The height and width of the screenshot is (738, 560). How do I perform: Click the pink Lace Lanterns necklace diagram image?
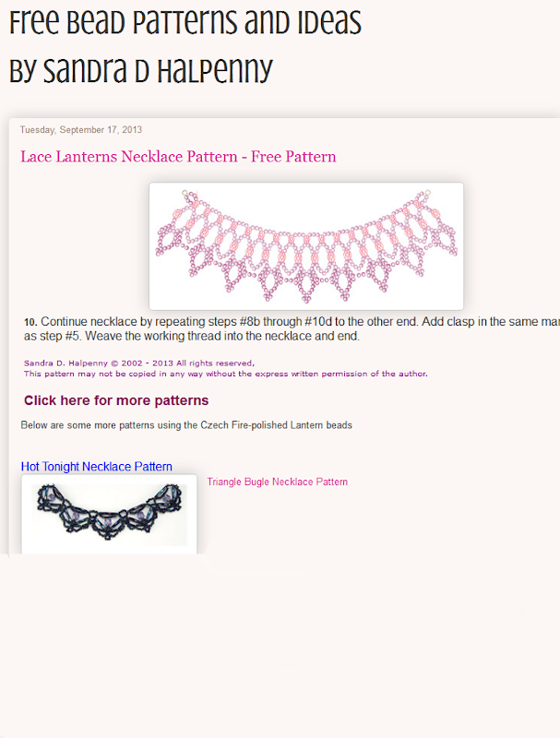click(x=306, y=246)
